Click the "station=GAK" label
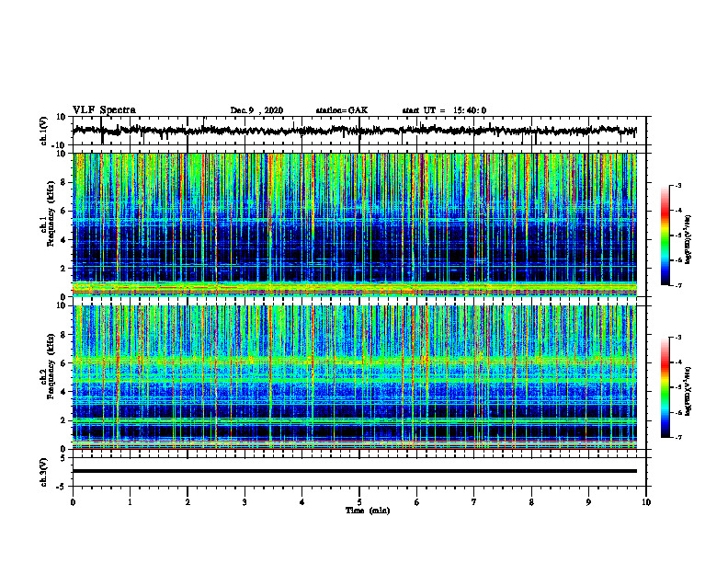728x563 pixels. tap(342, 110)
